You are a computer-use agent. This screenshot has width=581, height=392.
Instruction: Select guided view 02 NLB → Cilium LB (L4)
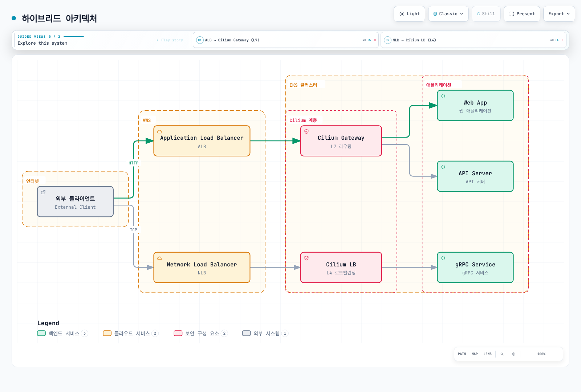coord(474,40)
